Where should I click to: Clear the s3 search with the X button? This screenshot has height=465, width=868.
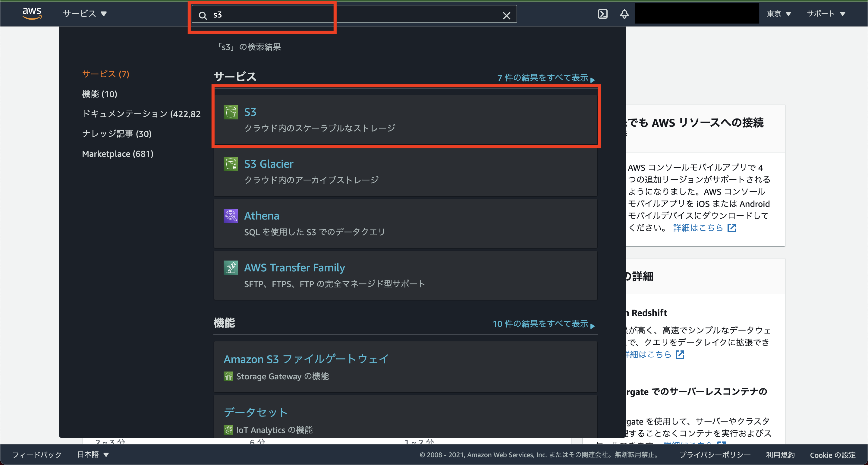506,15
